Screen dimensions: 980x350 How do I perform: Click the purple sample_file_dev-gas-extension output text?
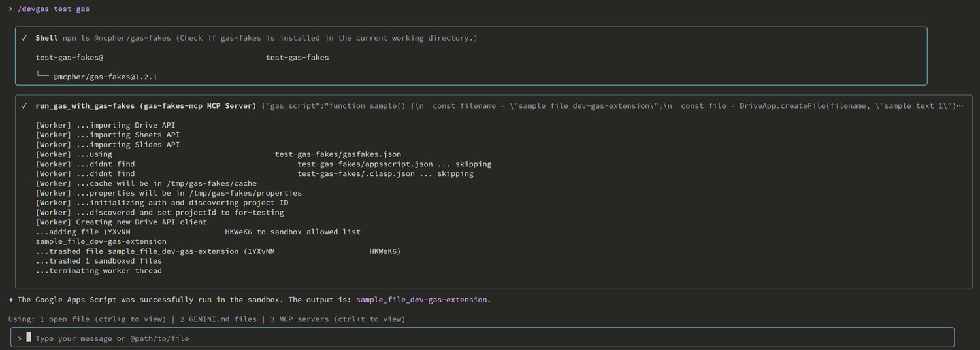click(421, 300)
